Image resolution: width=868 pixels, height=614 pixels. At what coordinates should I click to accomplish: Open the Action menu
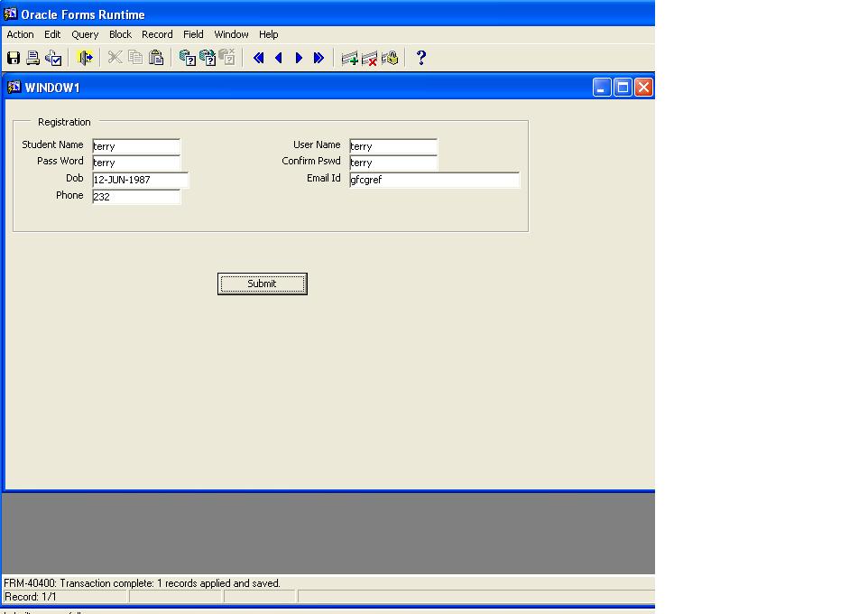[20, 34]
